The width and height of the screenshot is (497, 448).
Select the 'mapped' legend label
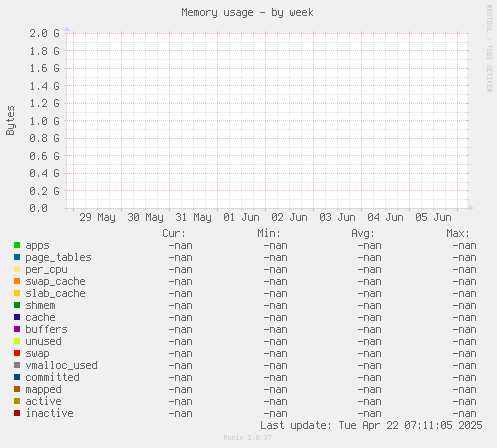(43, 390)
